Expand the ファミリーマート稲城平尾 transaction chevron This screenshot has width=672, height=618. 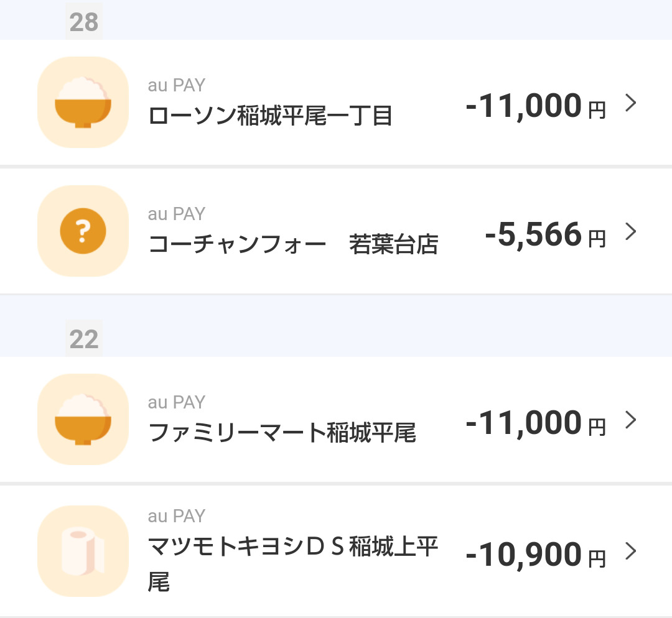631,420
